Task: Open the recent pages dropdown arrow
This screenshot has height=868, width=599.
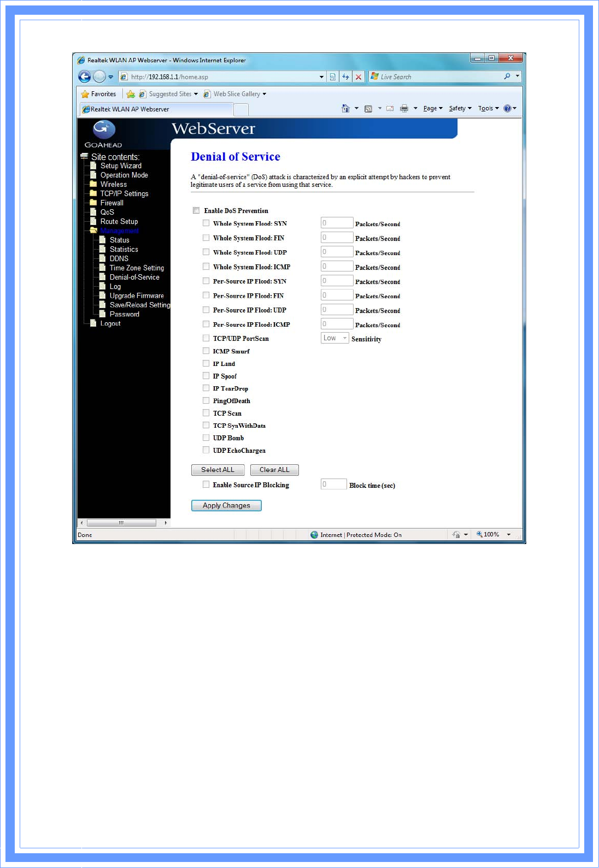Action: (x=110, y=77)
